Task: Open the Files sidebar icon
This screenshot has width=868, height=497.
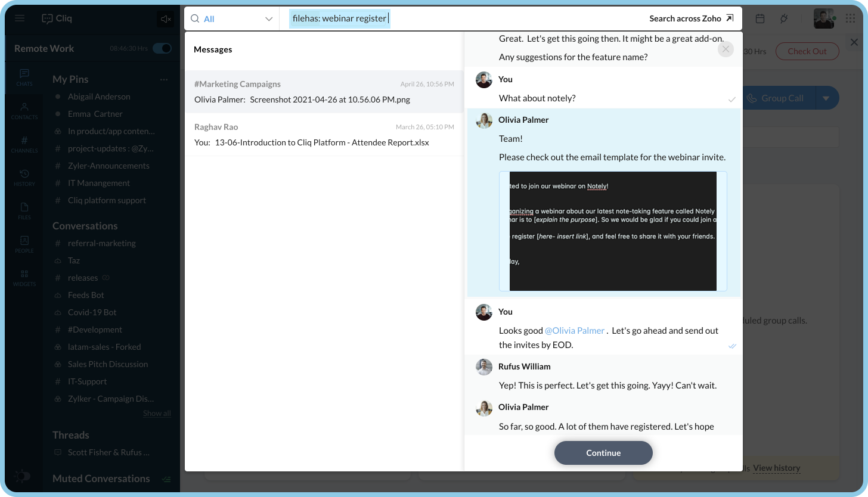Action: (24, 211)
